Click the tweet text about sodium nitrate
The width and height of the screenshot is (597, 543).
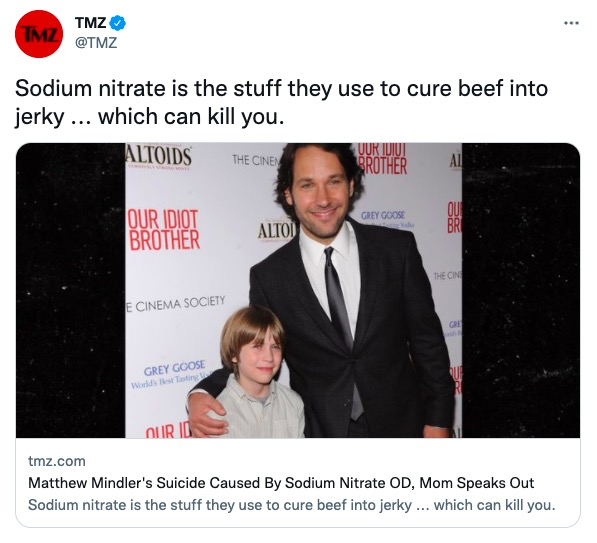281,102
